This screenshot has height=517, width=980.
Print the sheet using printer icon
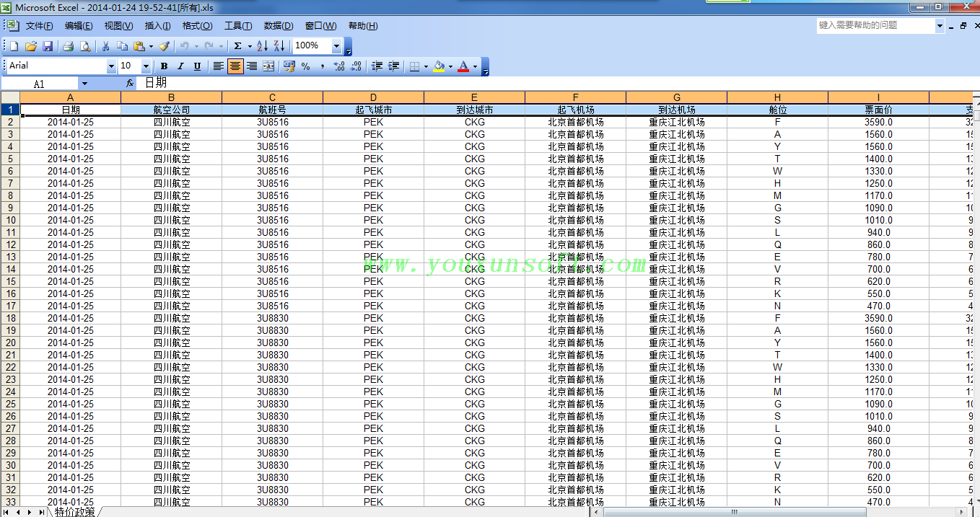coord(69,46)
